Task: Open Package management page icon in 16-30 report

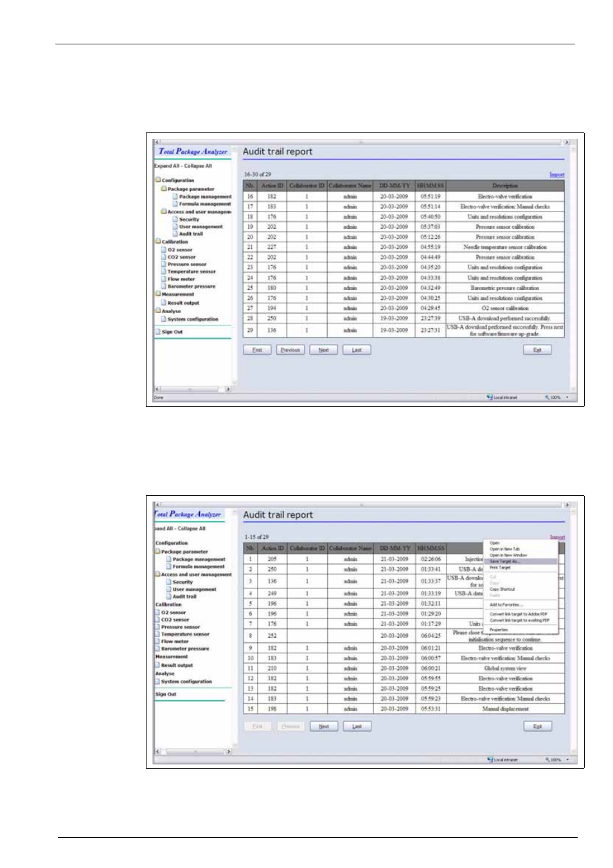Action: [175, 196]
